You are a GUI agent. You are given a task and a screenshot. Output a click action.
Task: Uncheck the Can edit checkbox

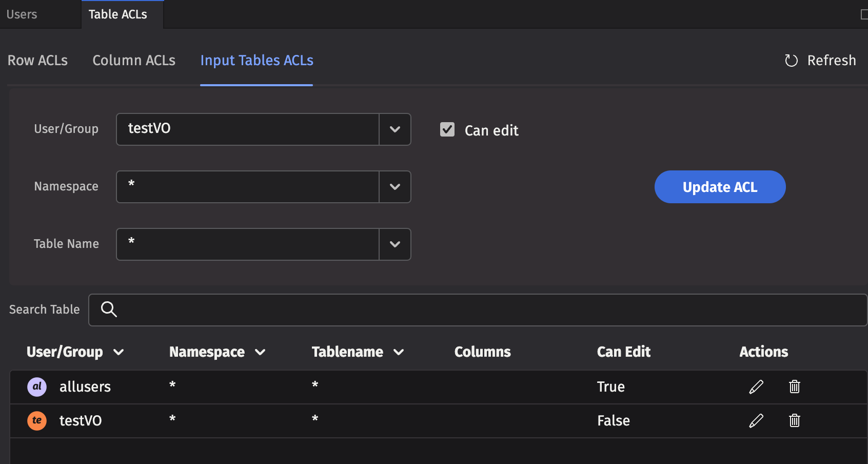[447, 129]
